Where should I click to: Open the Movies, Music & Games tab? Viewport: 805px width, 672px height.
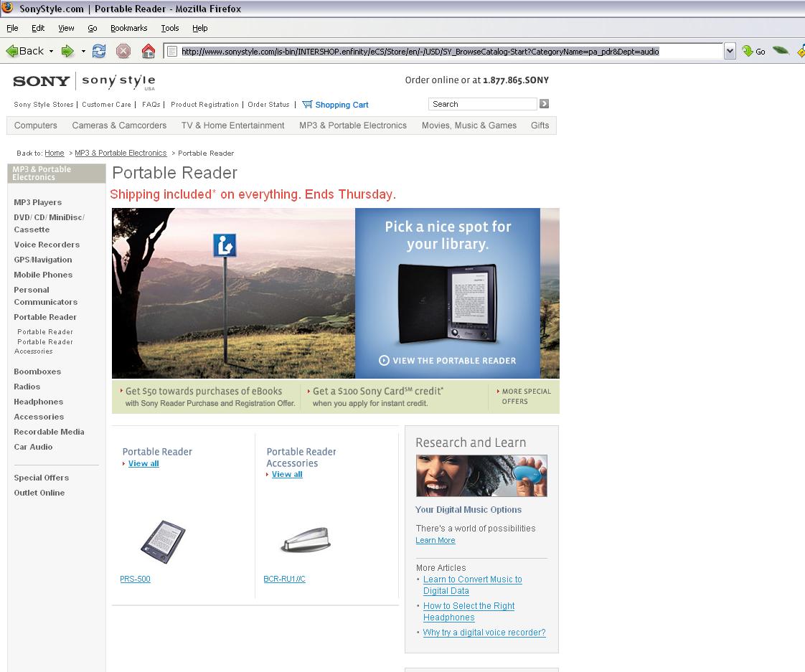click(x=469, y=126)
